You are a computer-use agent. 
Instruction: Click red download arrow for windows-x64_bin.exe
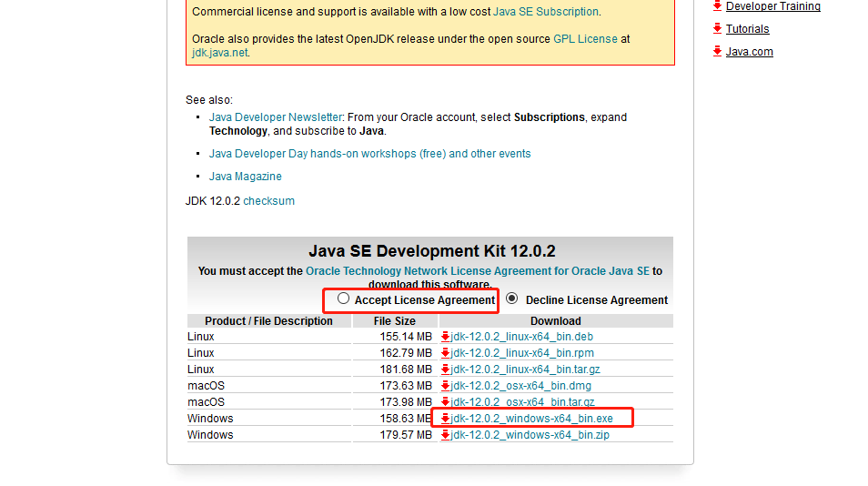[445, 419]
